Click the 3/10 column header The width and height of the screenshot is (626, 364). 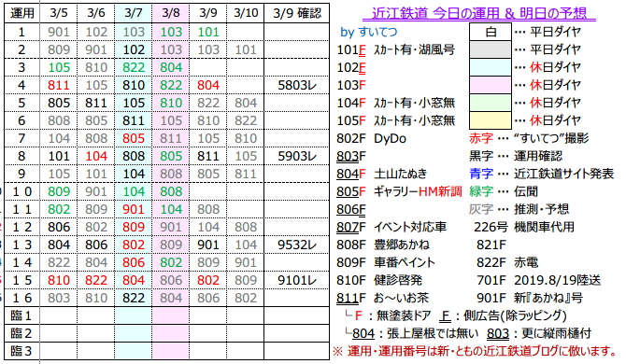click(x=246, y=13)
